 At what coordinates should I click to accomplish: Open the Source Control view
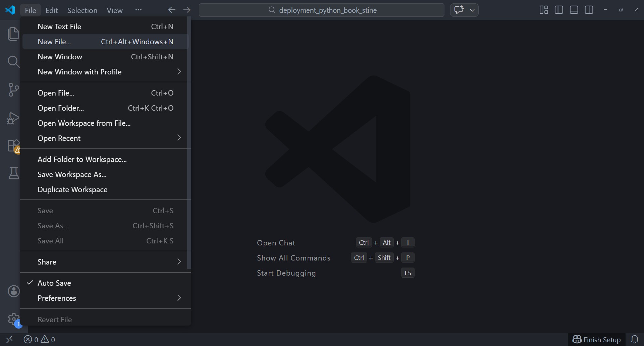13,90
